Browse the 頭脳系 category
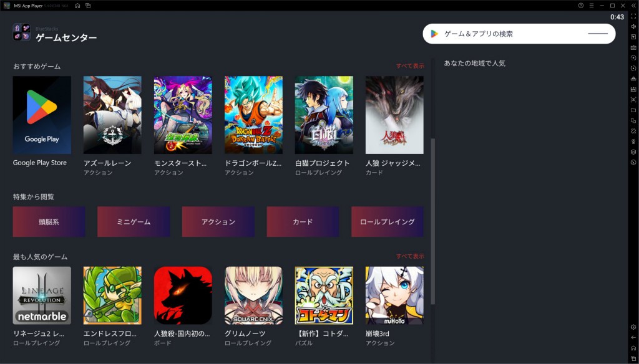 (49, 222)
